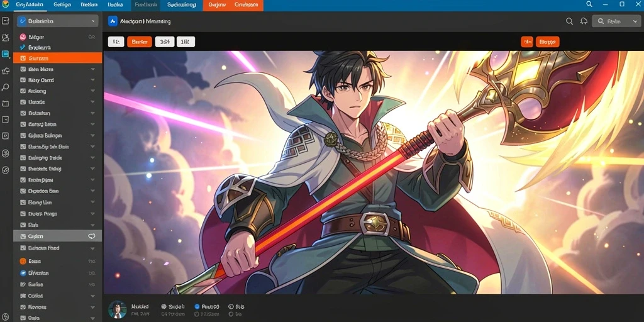Toggle the checkbox on the orange highlighted sidebar row
The image size is (644, 322).
(23, 58)
